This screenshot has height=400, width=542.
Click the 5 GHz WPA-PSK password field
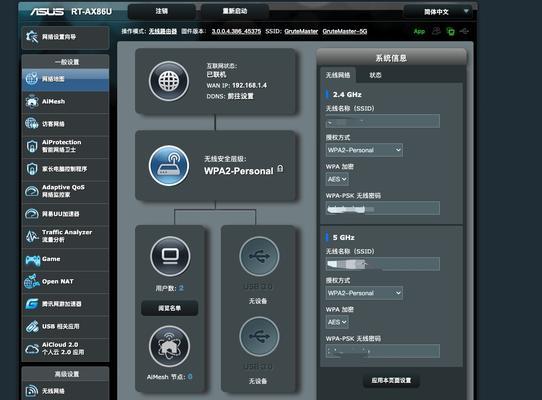pyautogui.click(x=383, y=351)
